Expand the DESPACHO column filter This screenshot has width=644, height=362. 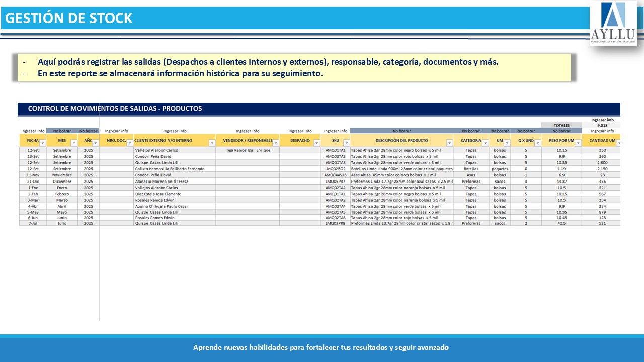point(316,143)
